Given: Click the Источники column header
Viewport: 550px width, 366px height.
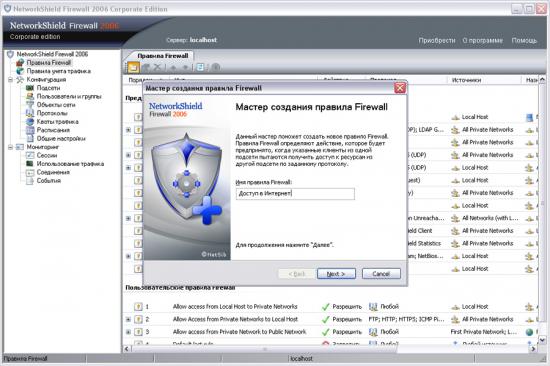Looking at the screenshot, I should (x=466, y=80).
